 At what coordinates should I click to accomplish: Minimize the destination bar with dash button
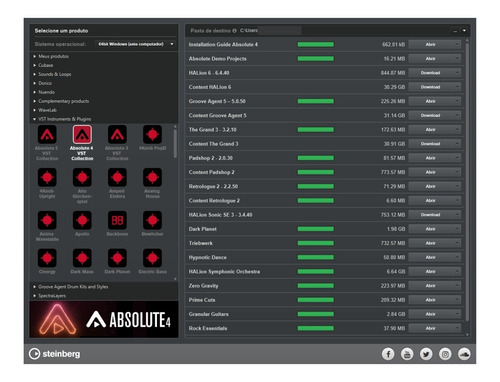coord(455,31)
